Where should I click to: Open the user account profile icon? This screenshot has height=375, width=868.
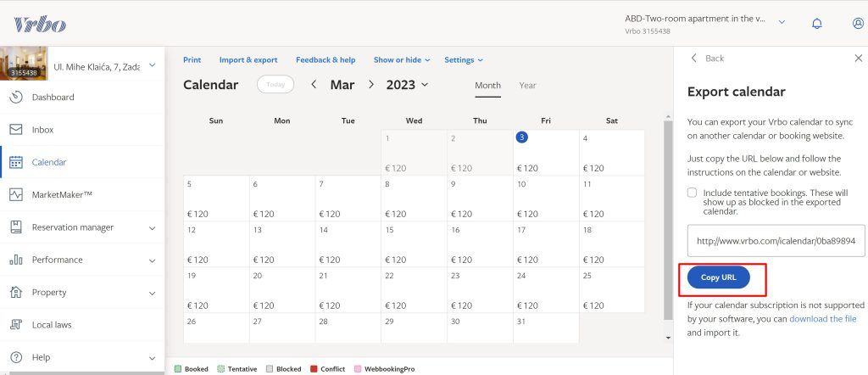click(858, 24)
